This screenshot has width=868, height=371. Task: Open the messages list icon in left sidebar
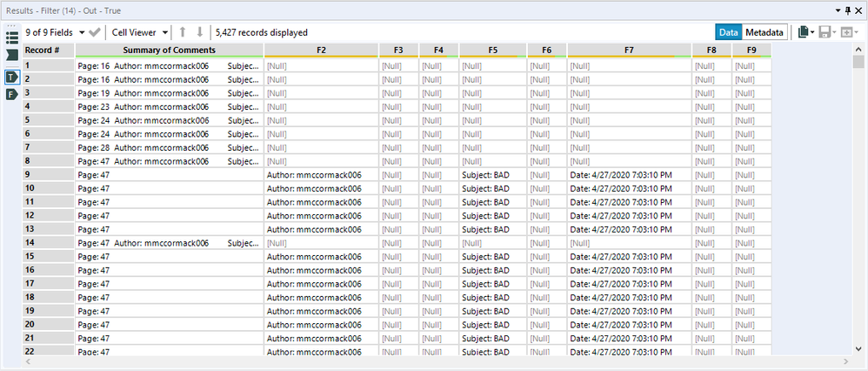point(11,37)
